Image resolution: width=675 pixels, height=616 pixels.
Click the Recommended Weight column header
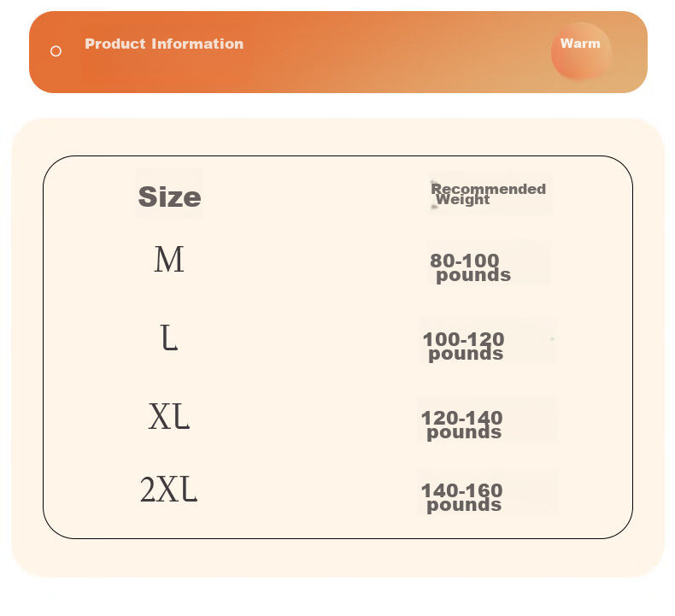489,194
